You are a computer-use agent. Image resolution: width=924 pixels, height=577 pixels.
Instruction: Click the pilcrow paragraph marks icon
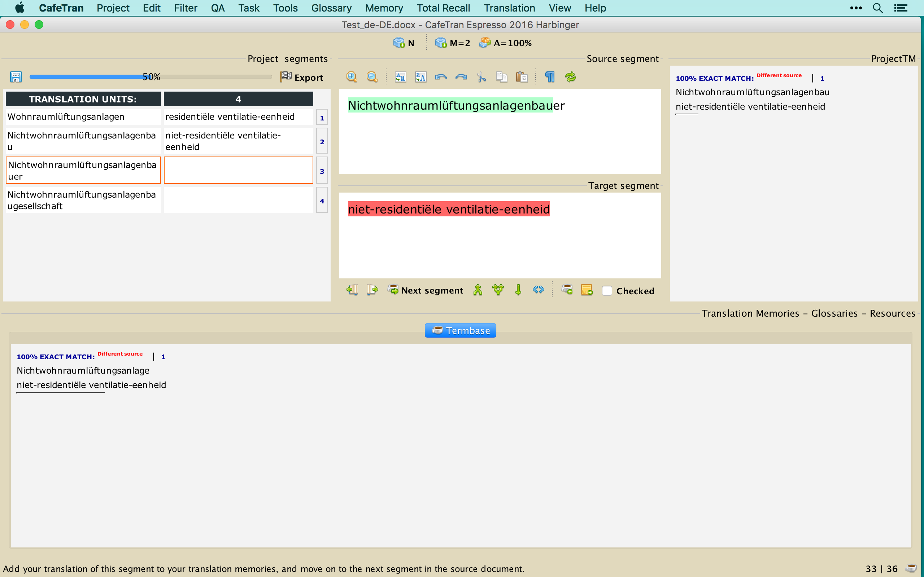pos(549,77)
